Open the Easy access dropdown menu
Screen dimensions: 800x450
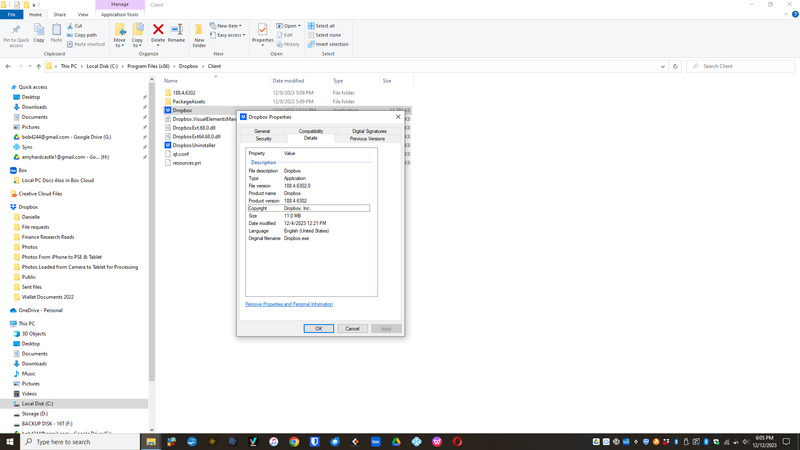point(228,35)
